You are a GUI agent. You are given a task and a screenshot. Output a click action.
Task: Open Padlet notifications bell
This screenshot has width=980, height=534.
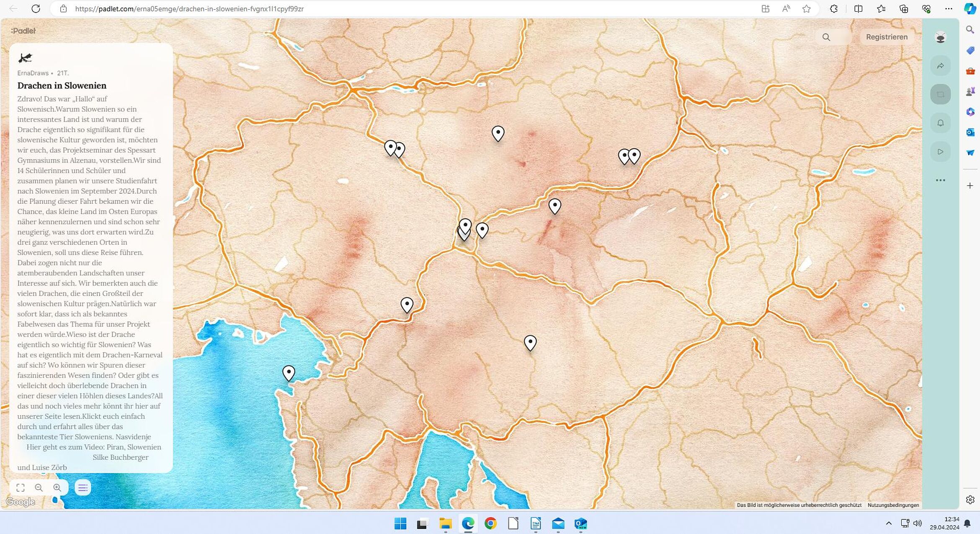(x=940, y=123)
